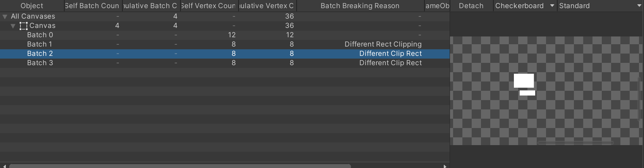The height and width of the screenshot is (168, 644).
Task: Click the horizontal scrollbar's left arrow
Action: click(4, 166)
